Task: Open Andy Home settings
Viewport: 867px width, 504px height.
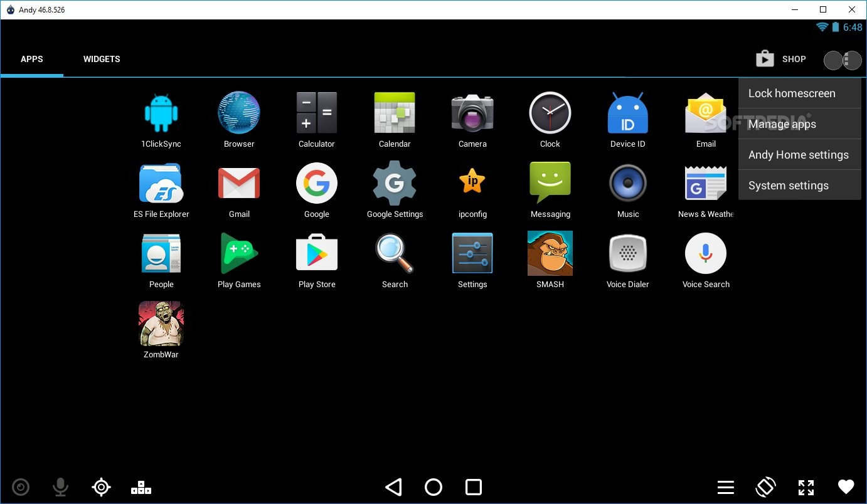Action: [799, 155]
